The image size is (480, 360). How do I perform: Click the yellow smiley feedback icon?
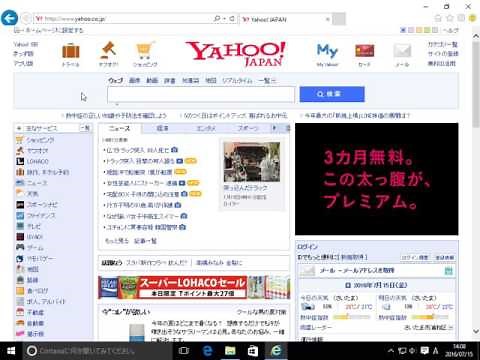pos(473,18)
